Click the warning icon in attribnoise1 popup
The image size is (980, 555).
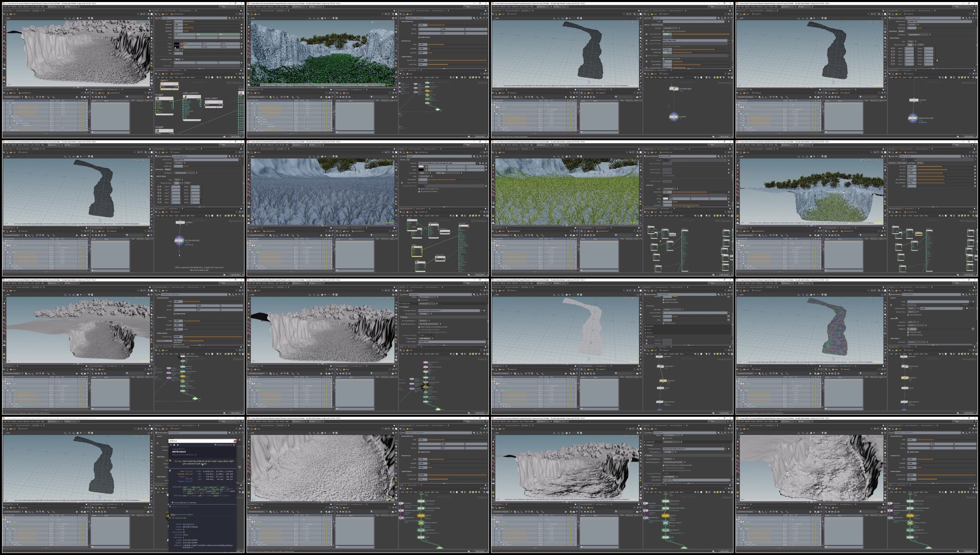[x=170, y=460]
